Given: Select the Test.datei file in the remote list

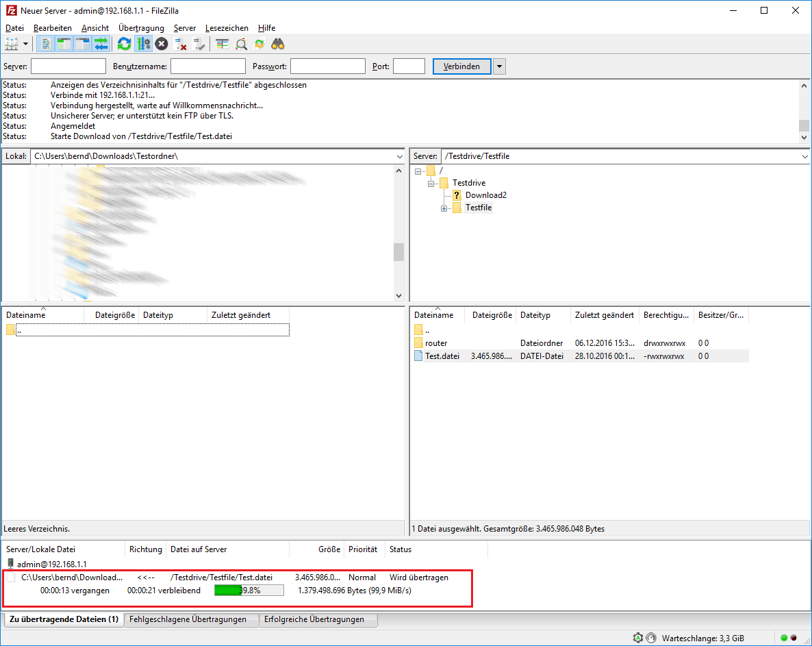Looking at the screenshot, I should pos(581,356).
